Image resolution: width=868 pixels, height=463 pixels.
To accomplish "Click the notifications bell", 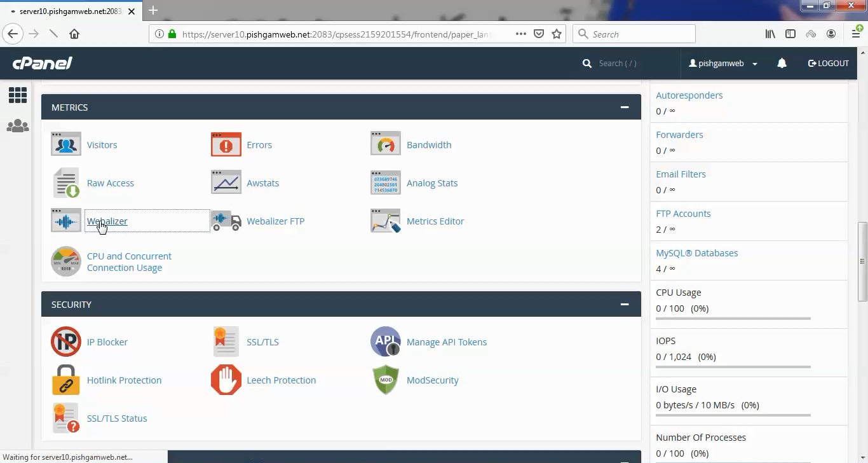I will pyautogui.click(x=782, y=63).
